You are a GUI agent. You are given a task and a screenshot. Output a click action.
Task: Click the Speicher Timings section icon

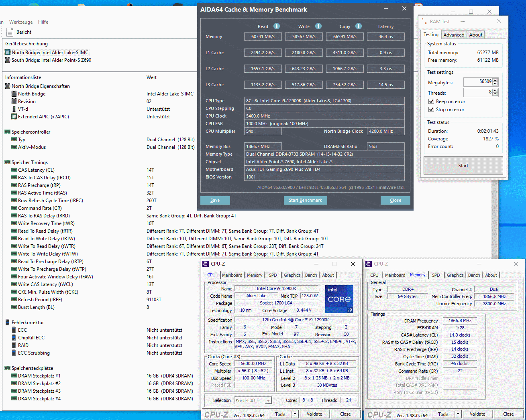pos(8,162)
